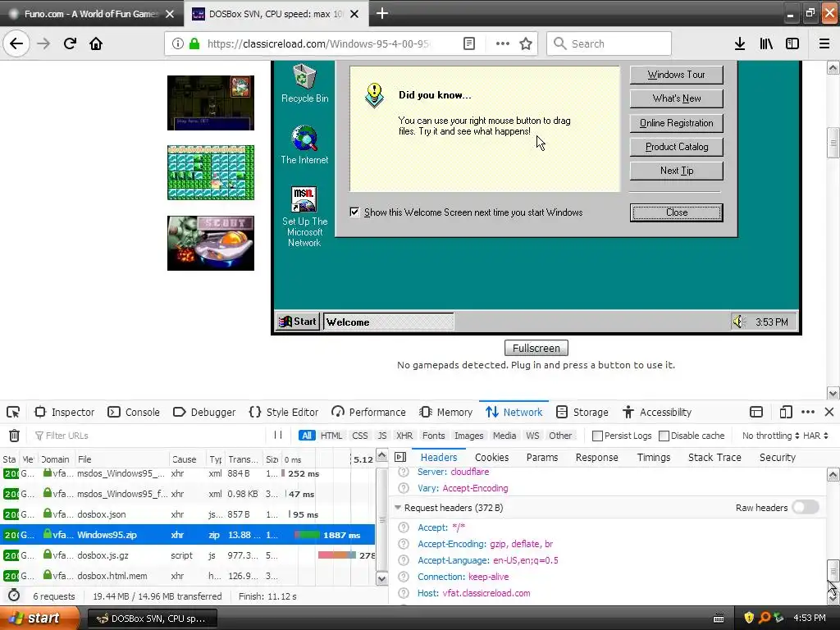Click the Windows Tour button

[676, 75]
